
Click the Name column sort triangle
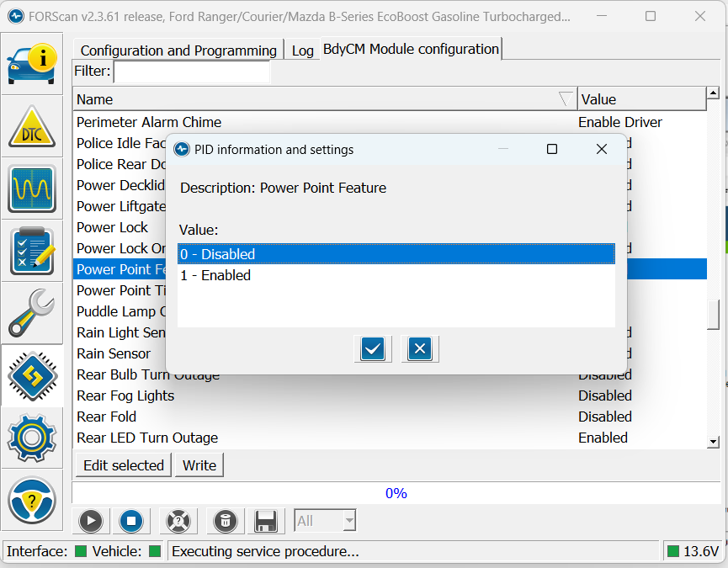click(565, 98)
